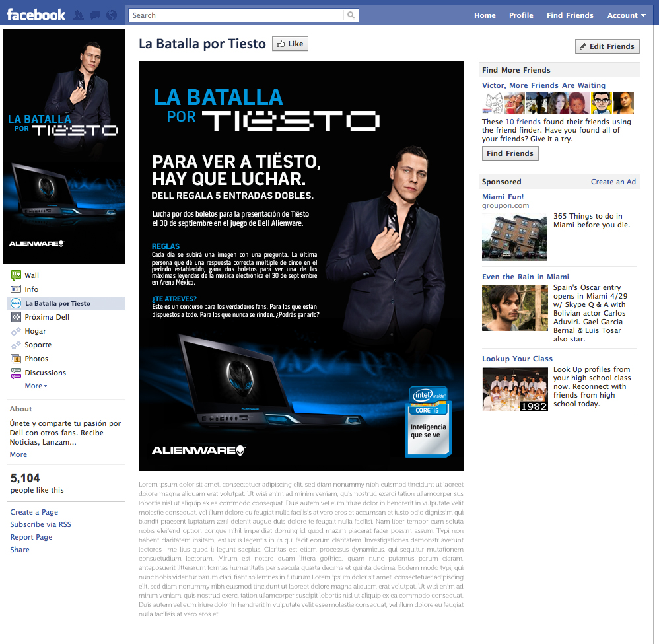Click the Find Friends button in sidebar
659x644 pixels.
click(x=510, y=153)
